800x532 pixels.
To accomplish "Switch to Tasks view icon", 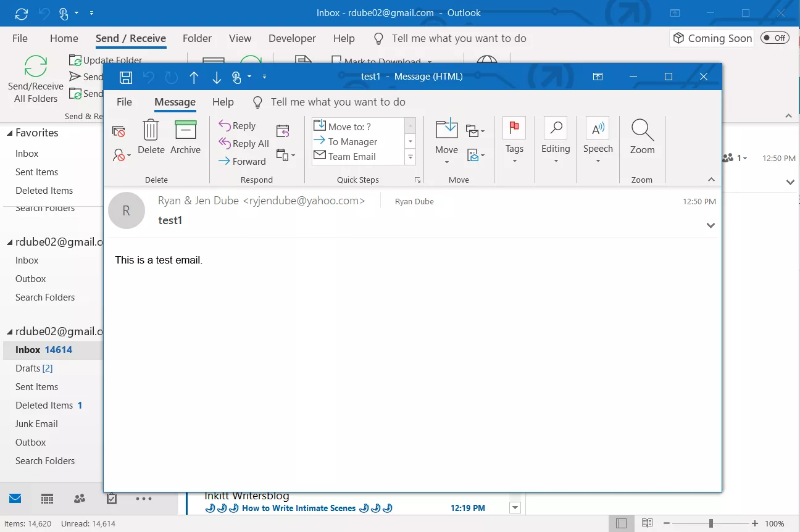I will (112, 499).
